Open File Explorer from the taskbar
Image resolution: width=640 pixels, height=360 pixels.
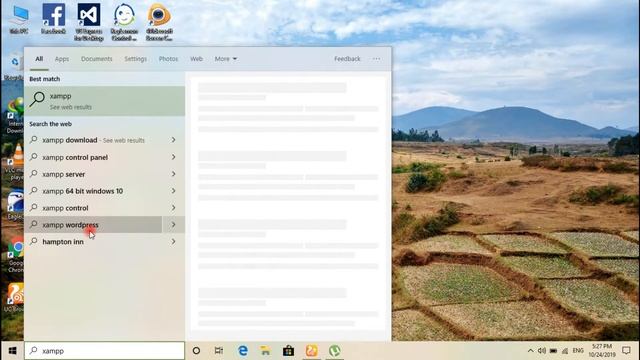(x=266, y=351)
